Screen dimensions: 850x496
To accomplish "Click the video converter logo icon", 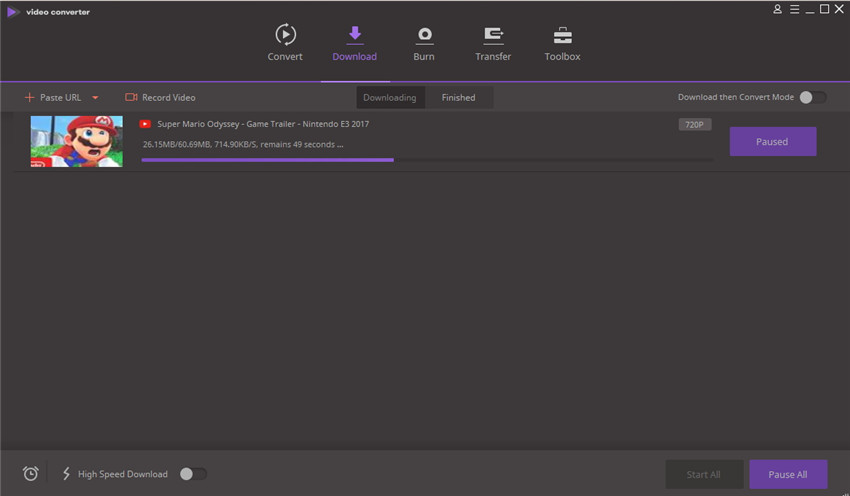I will tap(13, 11).
